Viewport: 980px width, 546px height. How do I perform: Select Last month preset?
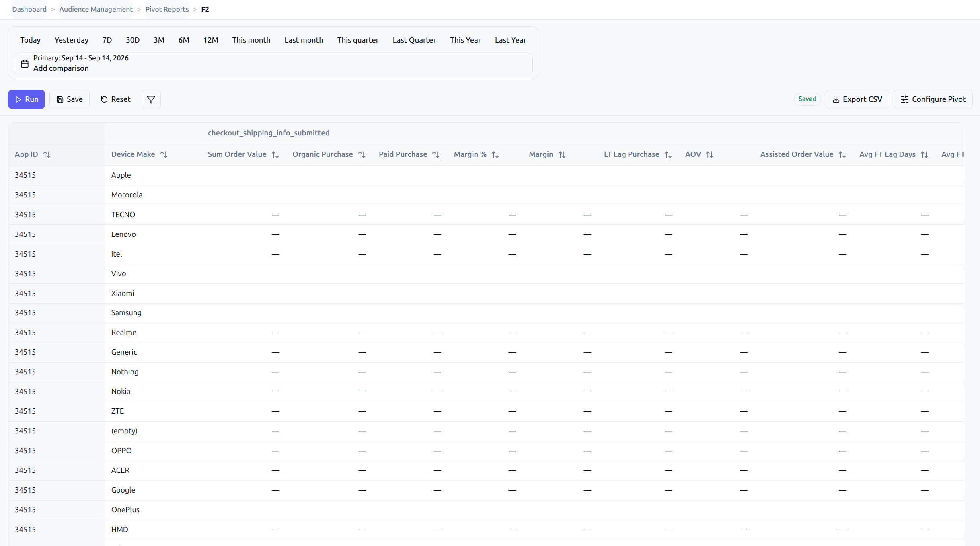pos(304,40)
